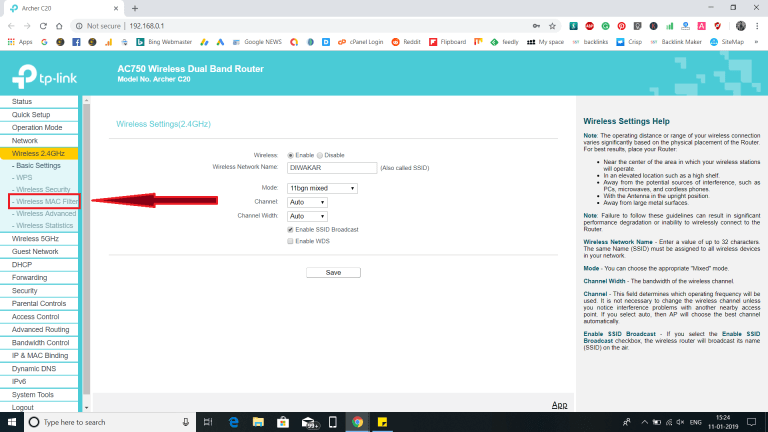
Task: Open the Mode dropdown (11bgn mixed)
Action: (x=322, y=187)
